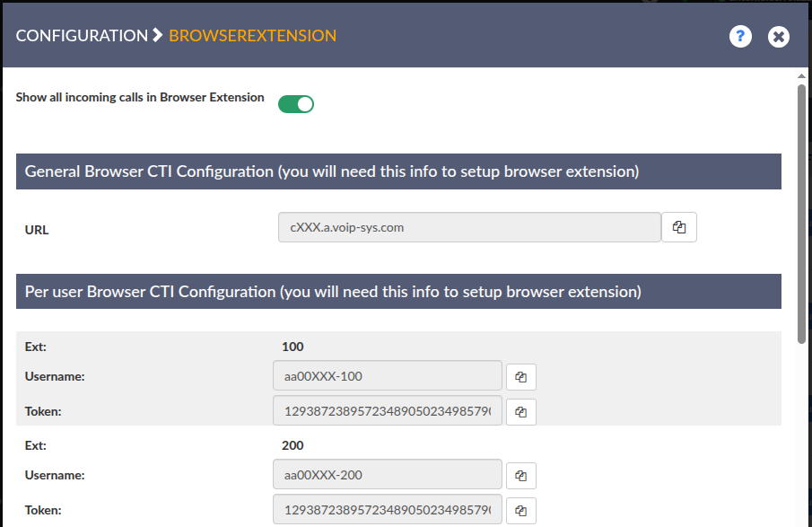
Task: Toggle Show all incoming calls switch
Action: point(296,104)
